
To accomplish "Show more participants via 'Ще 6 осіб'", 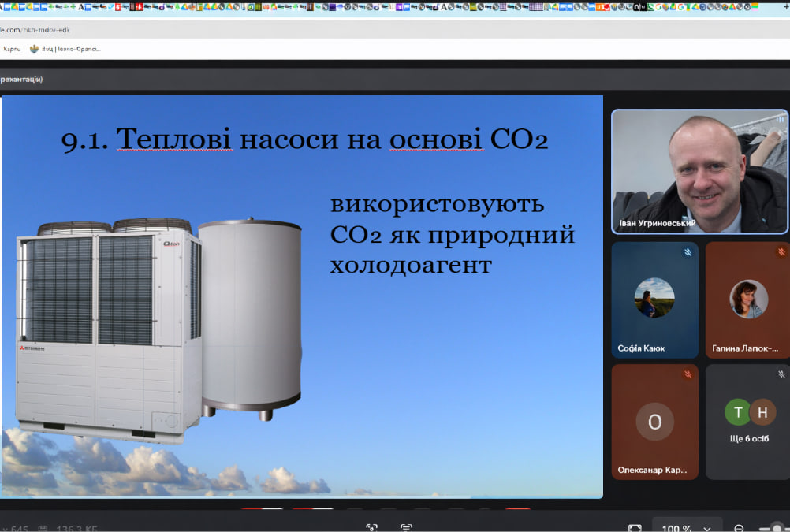I will click(747, 422).
